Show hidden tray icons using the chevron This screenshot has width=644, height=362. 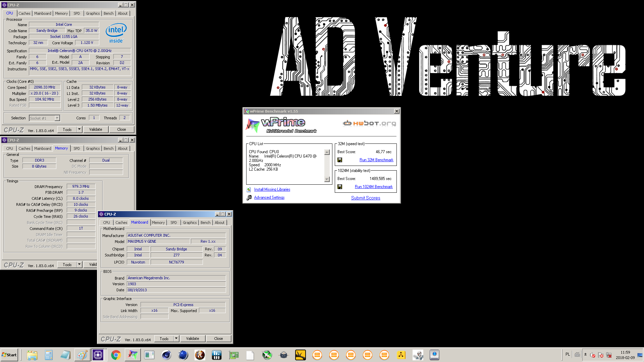point(585,354)
